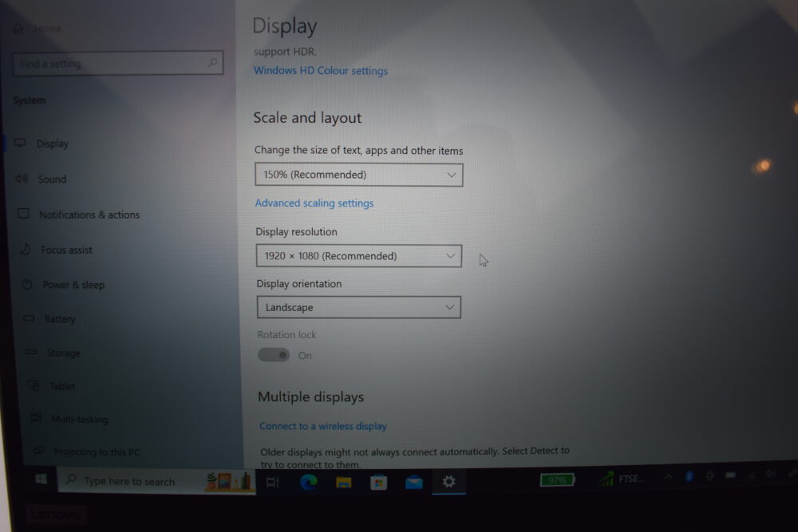
Task: Click the speaker icon beside Sound
Action: (22, 179)
